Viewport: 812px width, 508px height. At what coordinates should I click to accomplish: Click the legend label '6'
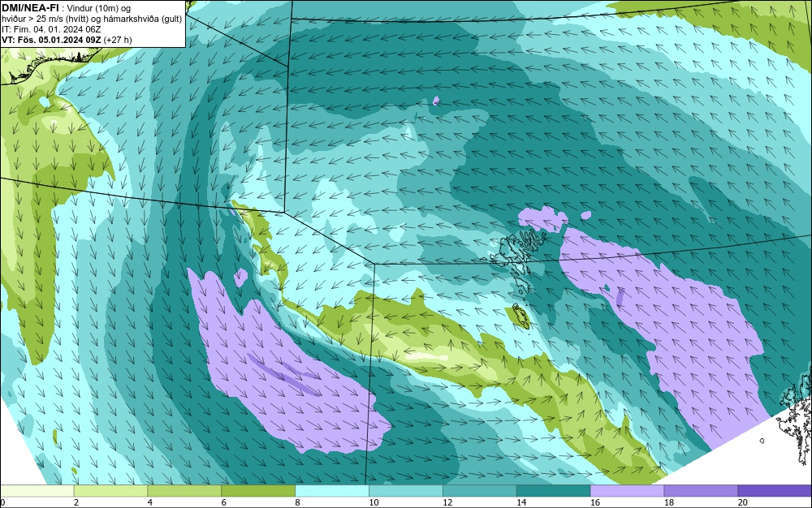[224, 502]
